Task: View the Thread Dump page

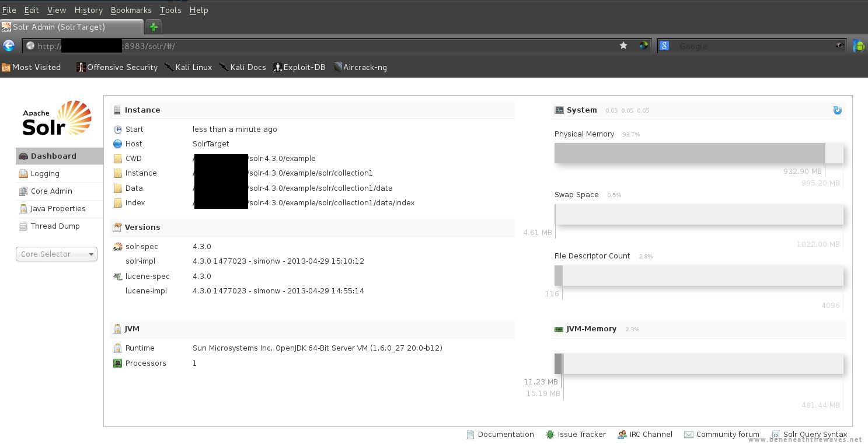Action: [60, 226]
